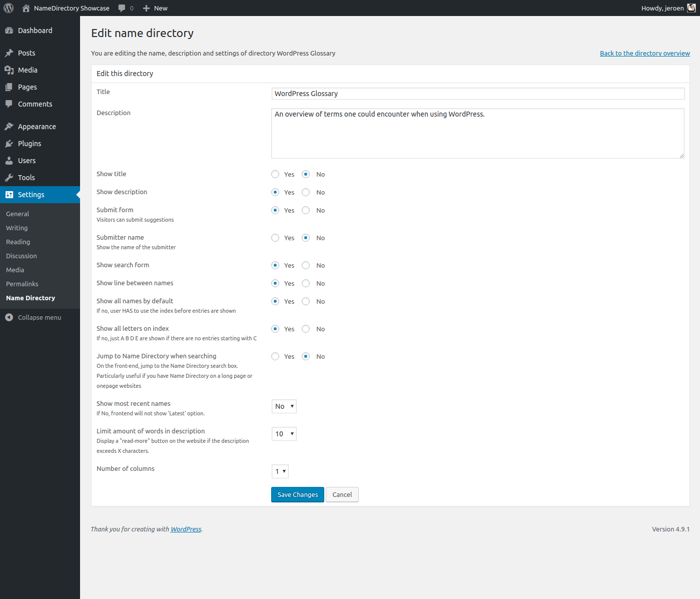
Task: Open the site home icon
Action: click(26, 8)
